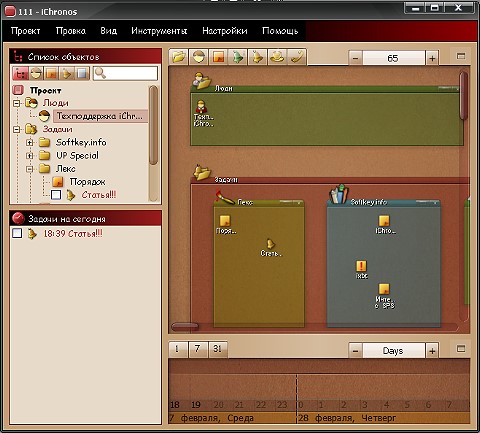Click the 31 days view button
The width and height of the screenshot is (480, 433).
(x=218, y=349)
